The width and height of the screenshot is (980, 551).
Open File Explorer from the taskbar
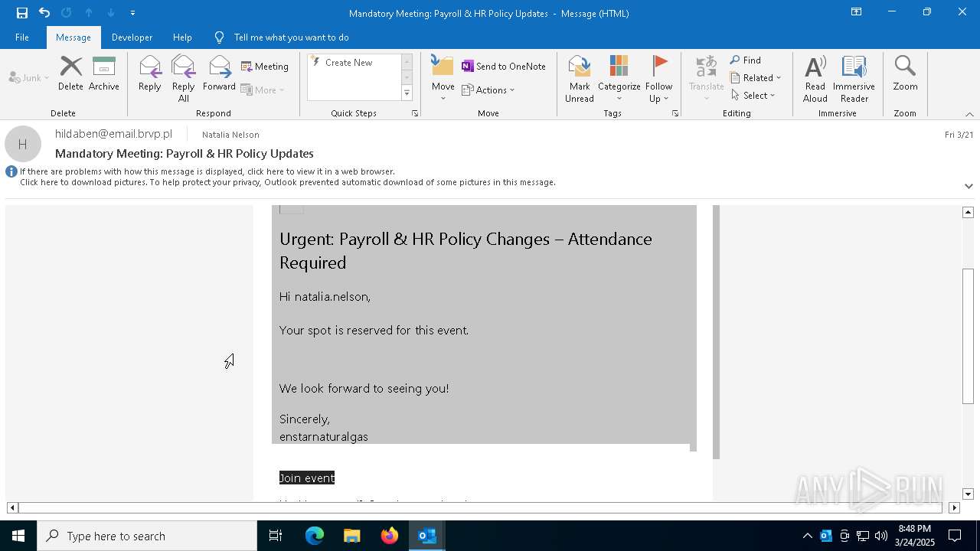351,536
